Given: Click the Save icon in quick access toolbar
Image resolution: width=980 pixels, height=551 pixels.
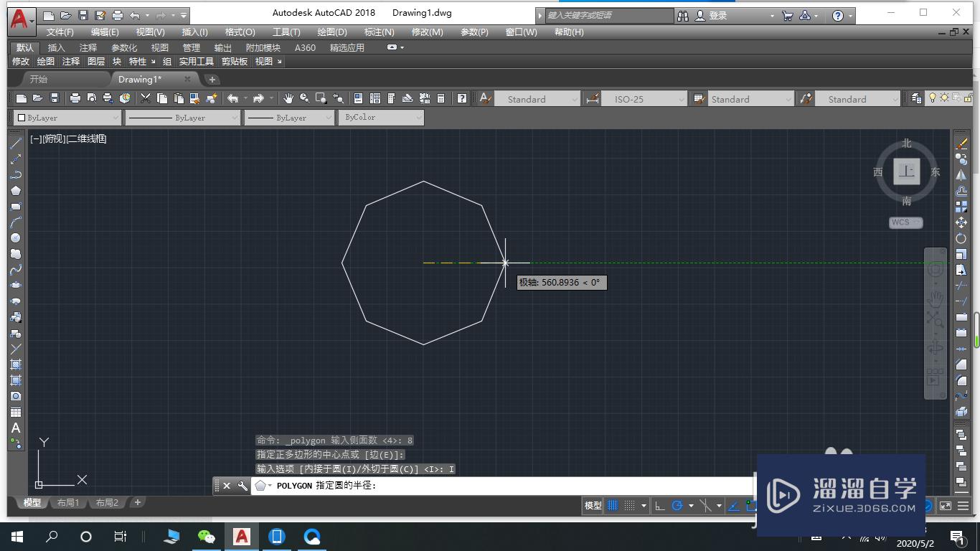Looking at the screenshot, I should (83, 15).
